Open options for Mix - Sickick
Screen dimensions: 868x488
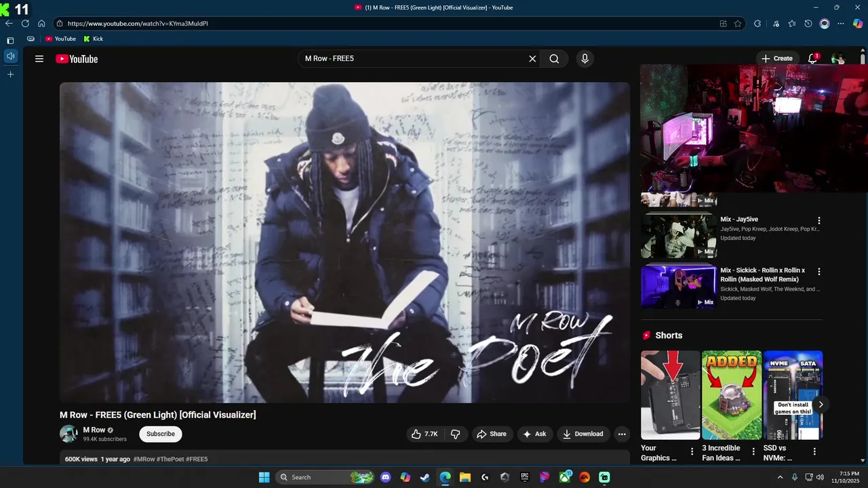818,271
